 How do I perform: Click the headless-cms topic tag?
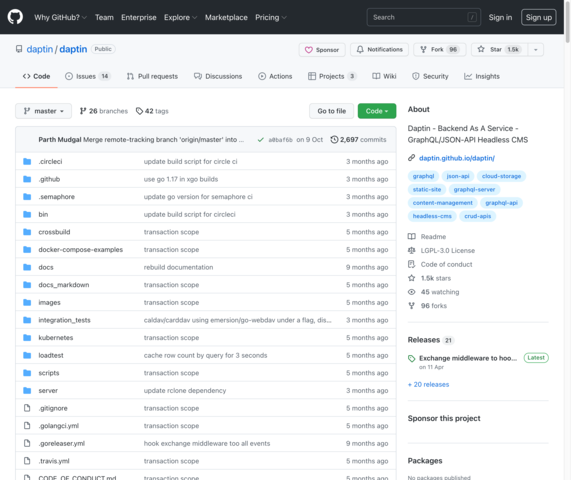[x=432, y=216]
